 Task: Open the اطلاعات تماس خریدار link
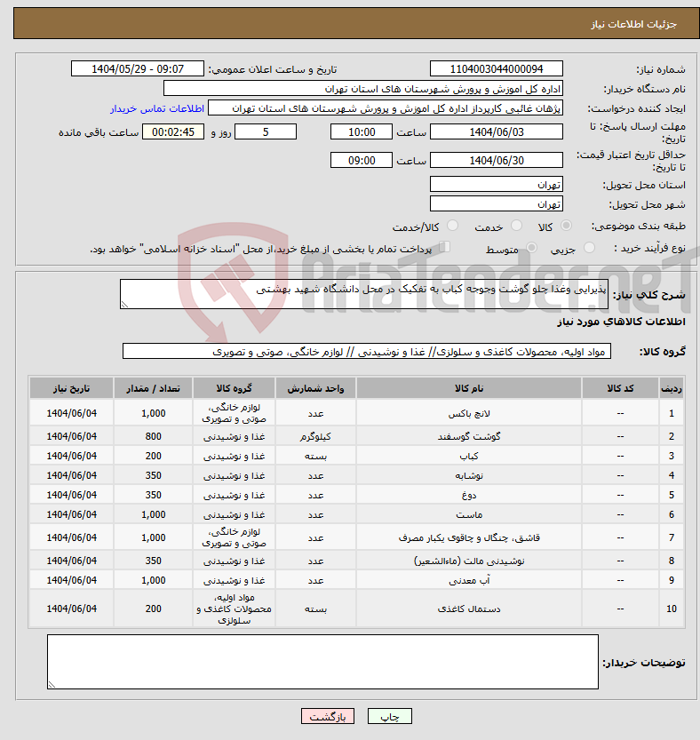(x=157, y=108)
